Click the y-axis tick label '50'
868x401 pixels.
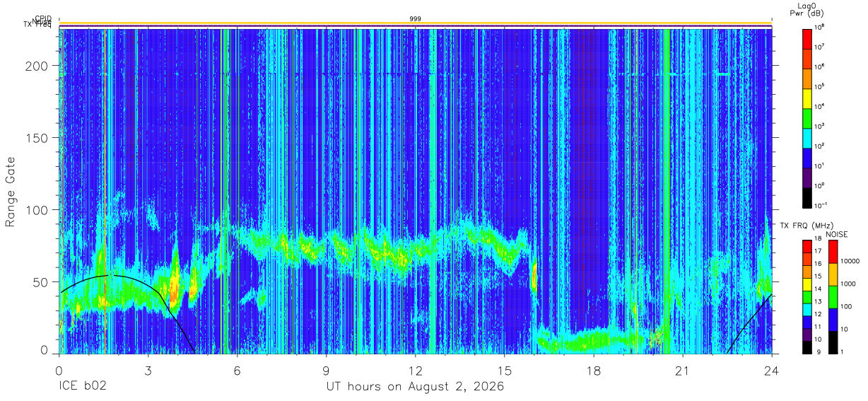click(41, 282)
